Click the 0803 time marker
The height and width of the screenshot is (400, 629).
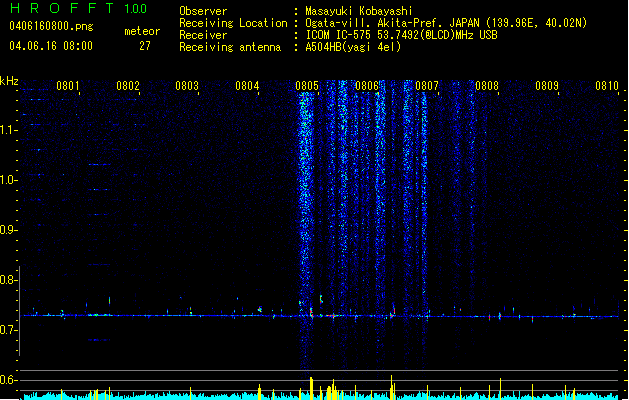pyautogui.click(x=187, y=86)
